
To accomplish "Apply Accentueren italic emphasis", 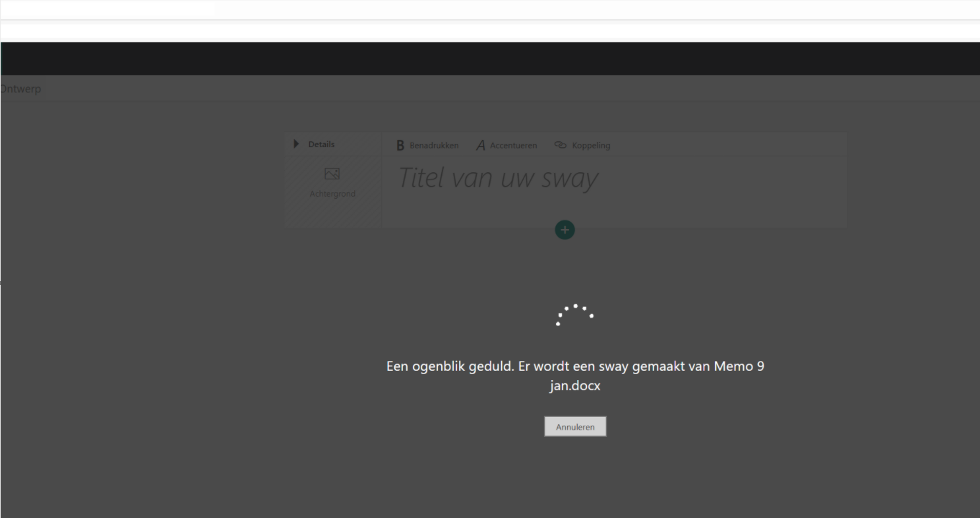I will click(x=506, y=146).
